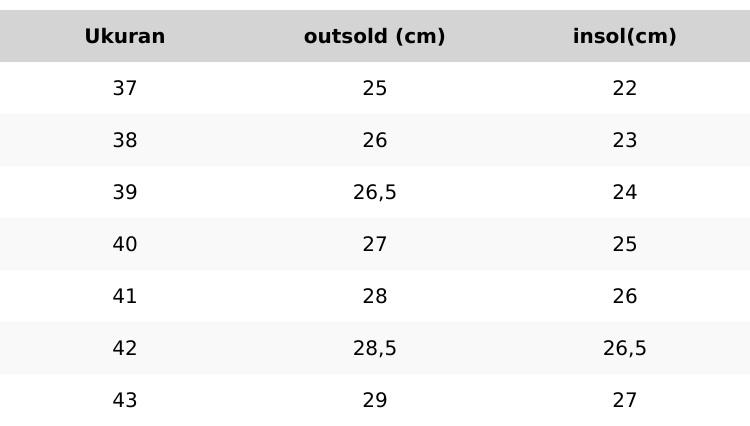Click insol value 24 for size 39
750x426 pixels.
pyautogui.click(x=625, y=193)
